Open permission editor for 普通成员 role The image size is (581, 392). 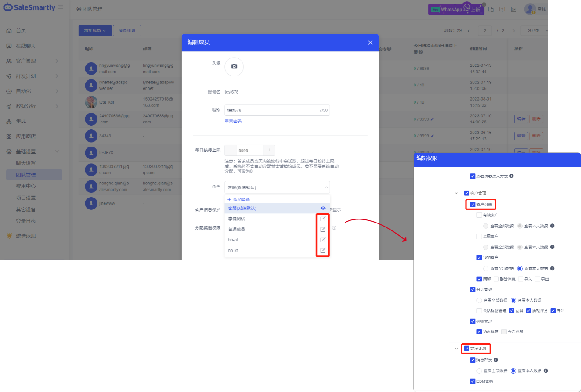323,229
